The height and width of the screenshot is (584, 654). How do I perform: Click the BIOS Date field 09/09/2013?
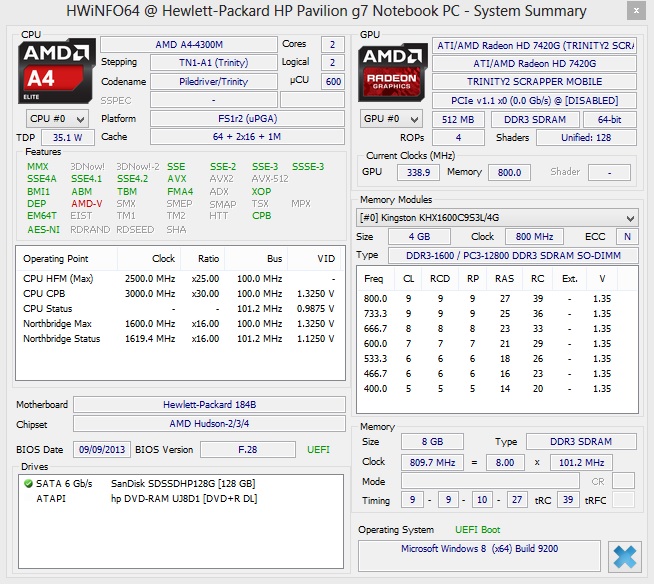pyautogui.click(x=102, y=450)
